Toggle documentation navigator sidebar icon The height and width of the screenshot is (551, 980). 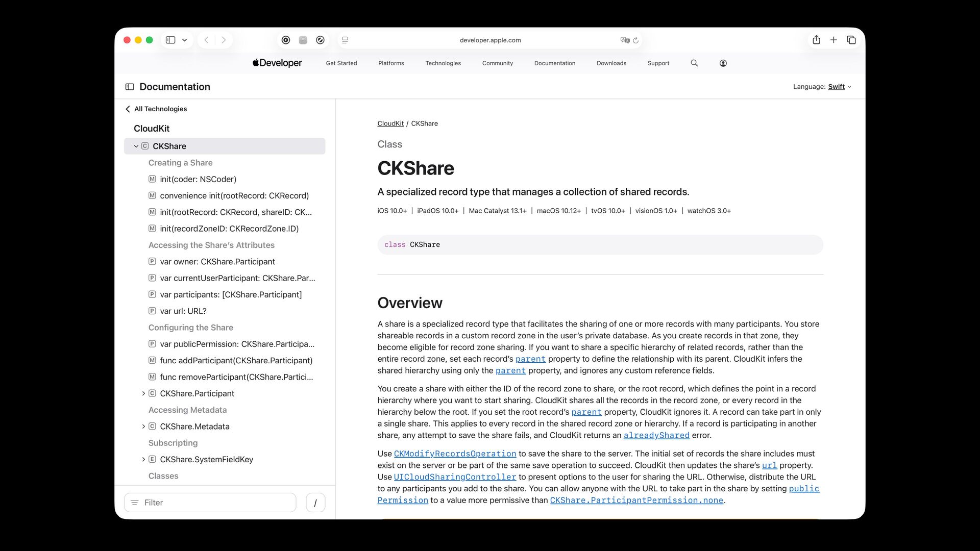130,87
